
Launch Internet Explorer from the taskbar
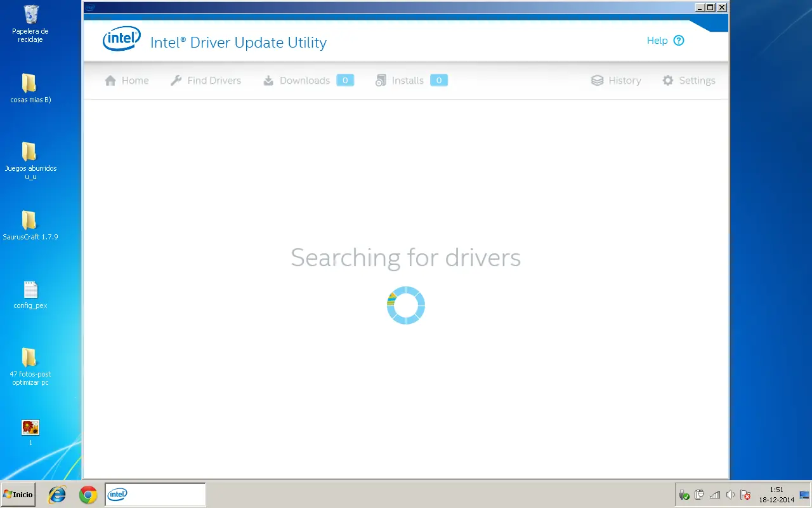(x=57, y=495)
